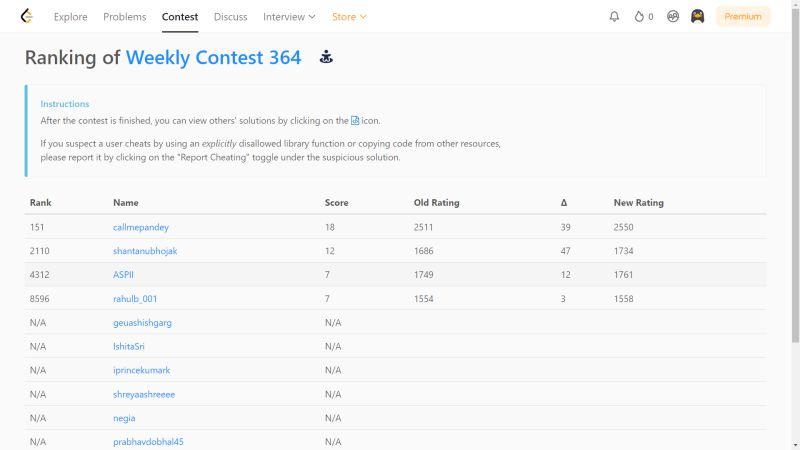Go to the Explore tab

(70, 16)
